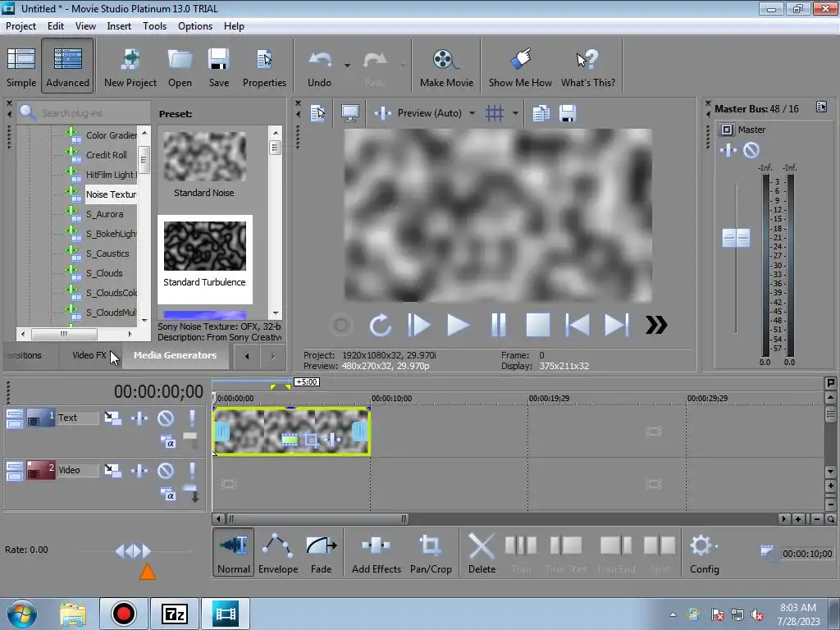Mute the Video track

[x=166, y=471]
